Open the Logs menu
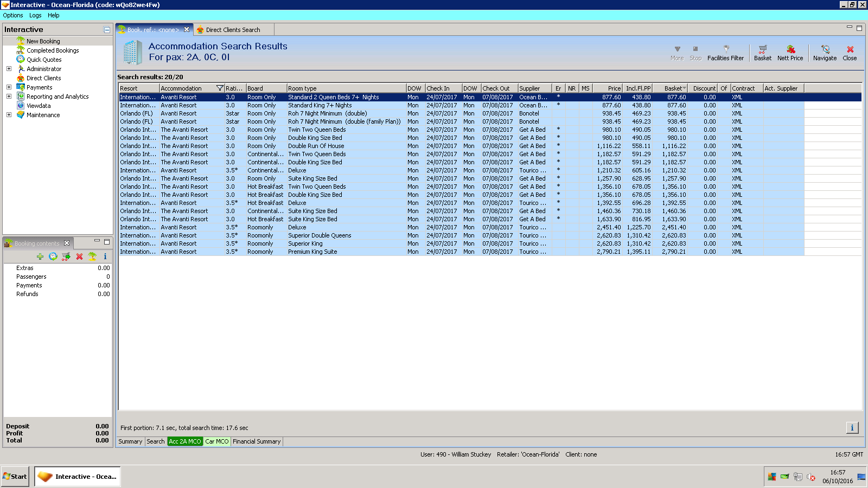 (35, 15)
